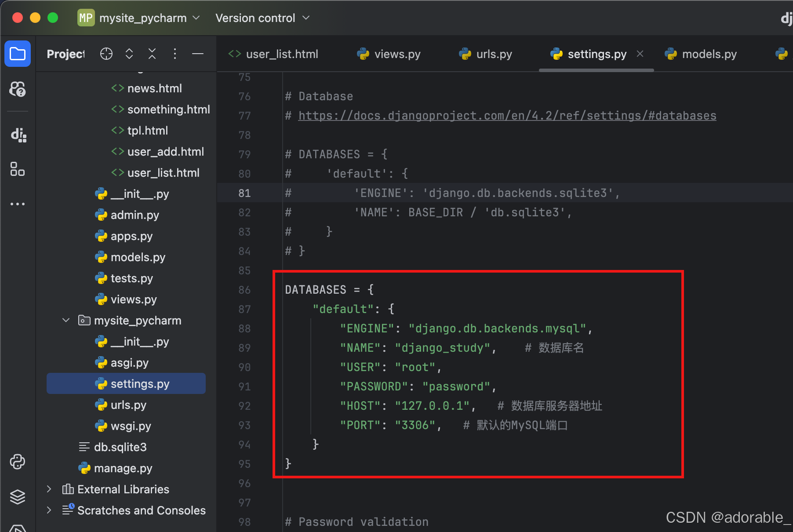This screenshot has width=793, height=532.
Task: Switch to the views.py editor tab
Action: point(389,54)
